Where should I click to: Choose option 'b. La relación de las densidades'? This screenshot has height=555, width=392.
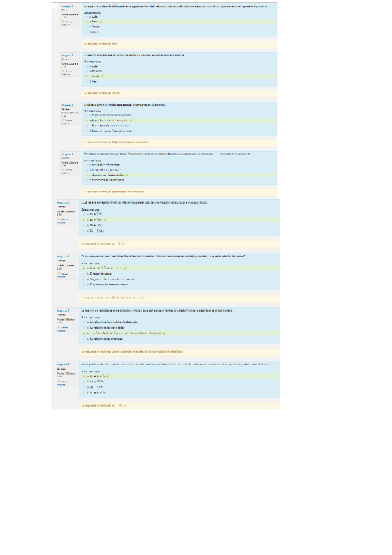(84, 328)
